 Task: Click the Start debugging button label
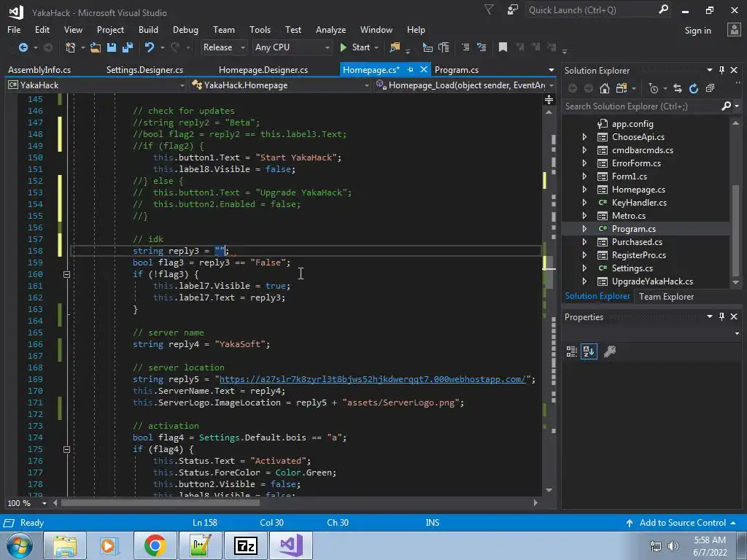(360, 47)
